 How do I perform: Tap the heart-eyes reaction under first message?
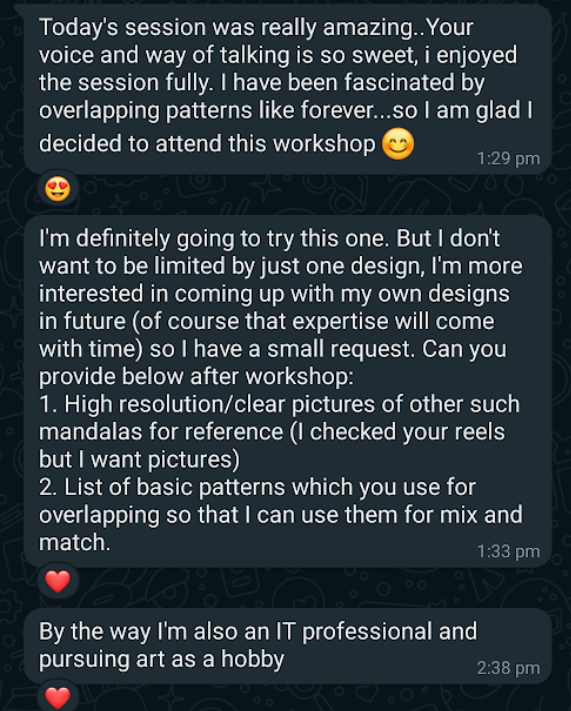58,189
